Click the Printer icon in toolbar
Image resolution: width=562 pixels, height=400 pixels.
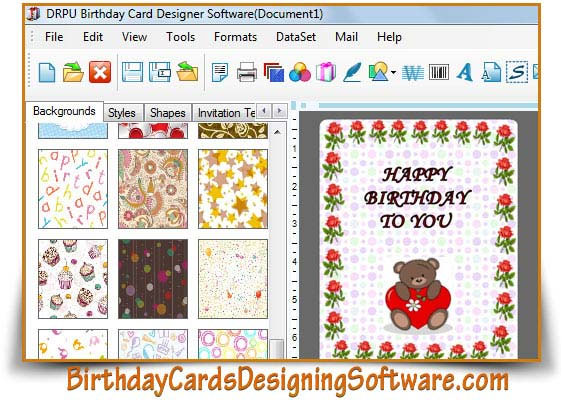(247, 72)
